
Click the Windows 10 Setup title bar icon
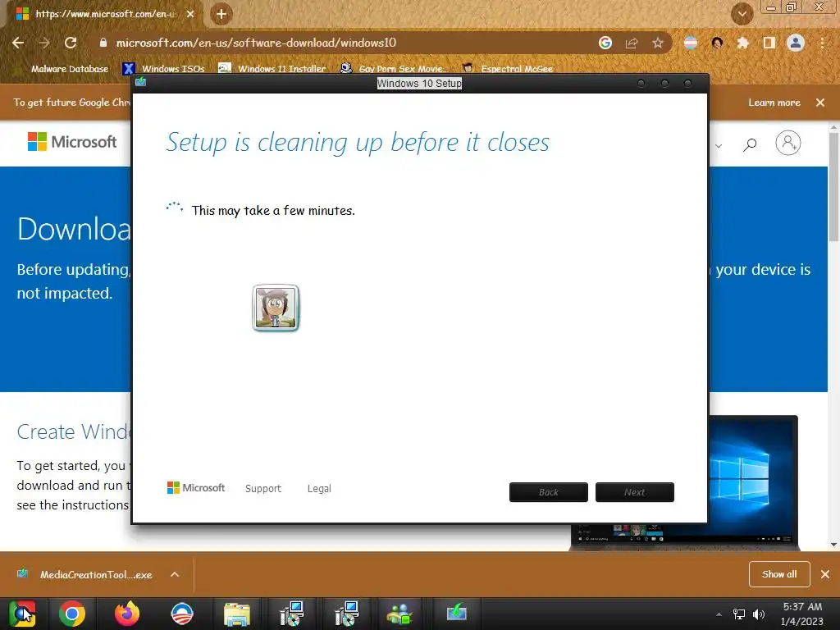[x=141, y=82]
